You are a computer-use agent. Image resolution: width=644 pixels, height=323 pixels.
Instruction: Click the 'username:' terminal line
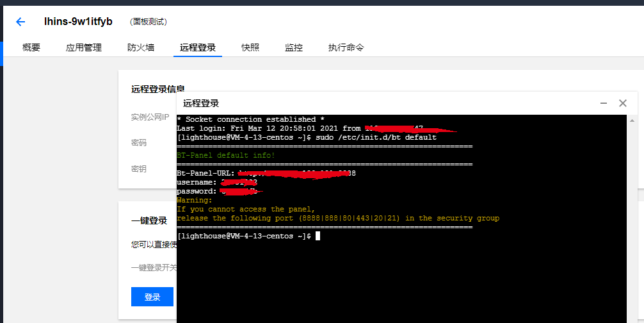(217, 183)
